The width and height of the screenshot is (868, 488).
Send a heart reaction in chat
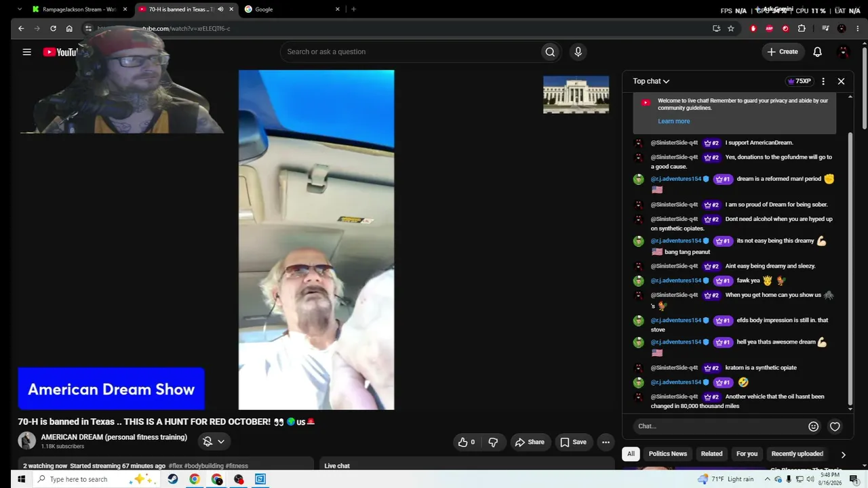click(x=835, y=426)
